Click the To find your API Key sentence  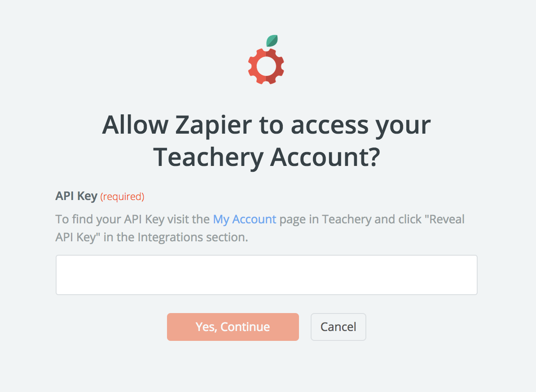[x=260, y=228]
